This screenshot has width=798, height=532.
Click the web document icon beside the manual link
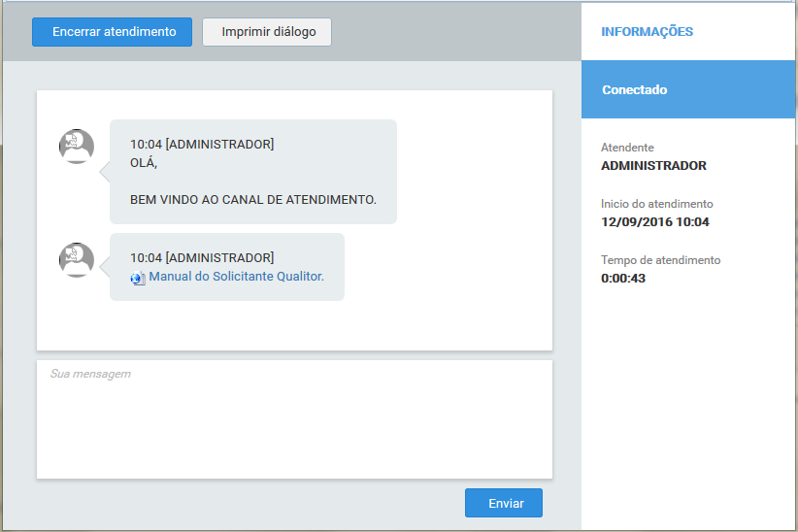pyautogui.click(x=138, y=279)
